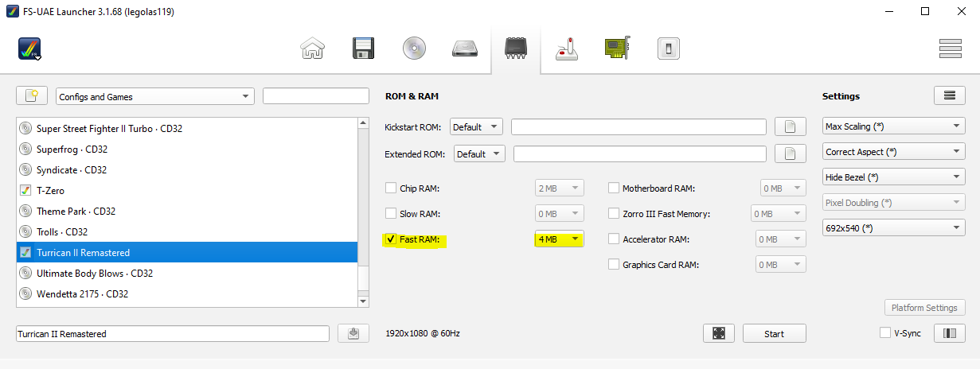Click the fullscreen toggle icon button

tap(719, 333)
